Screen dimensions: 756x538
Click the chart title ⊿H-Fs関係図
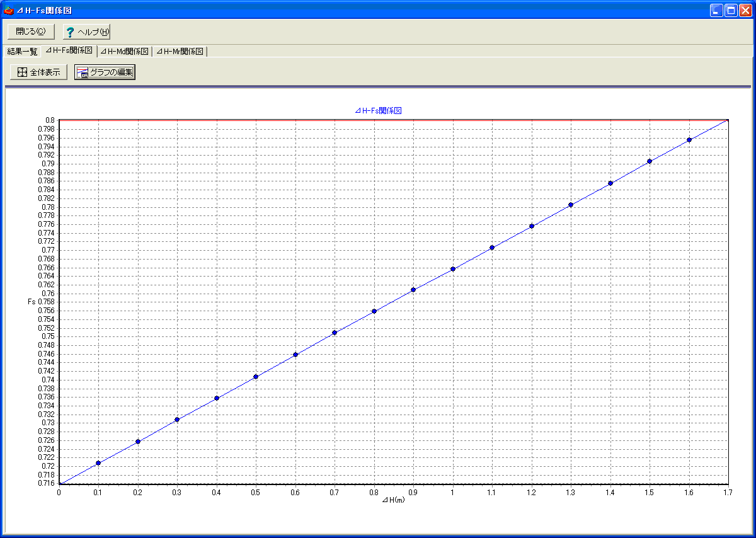coord(378,110)
